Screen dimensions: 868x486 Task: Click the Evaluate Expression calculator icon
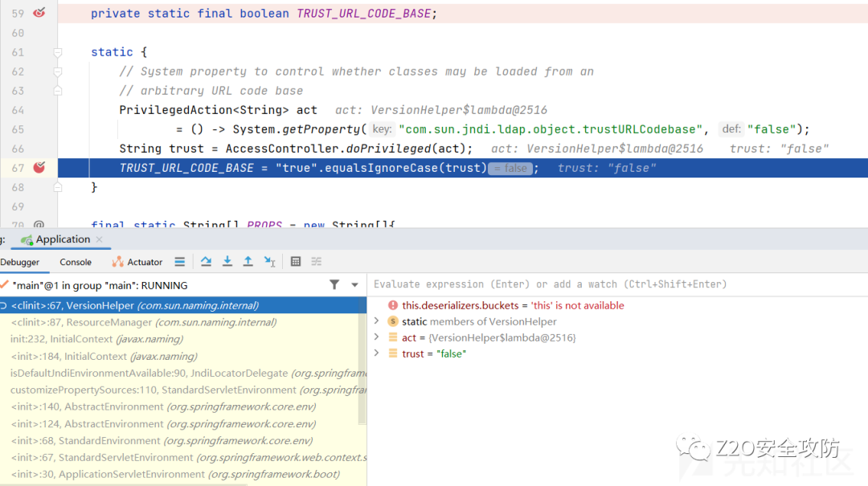[x=296, y=262]
